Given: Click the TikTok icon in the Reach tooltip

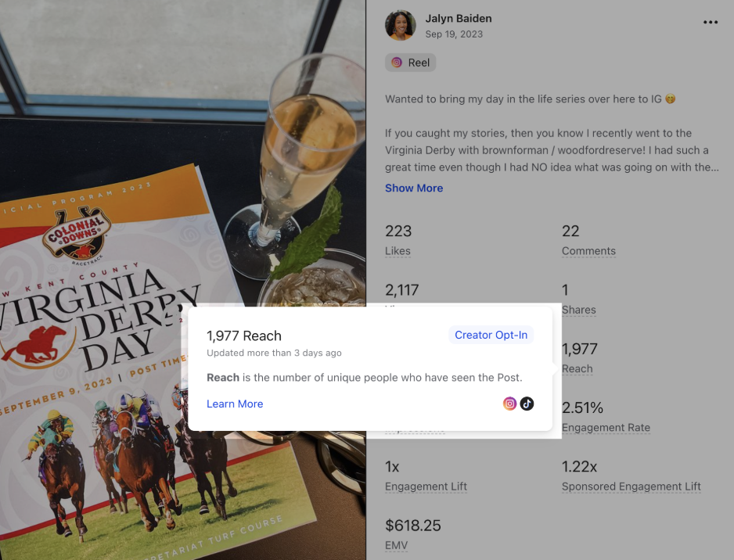Looking at the screenshot, I should click(x=527, y=404).
